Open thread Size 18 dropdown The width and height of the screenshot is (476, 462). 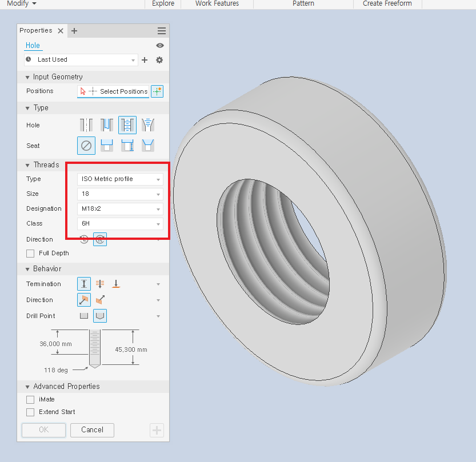tap(120, 194)
